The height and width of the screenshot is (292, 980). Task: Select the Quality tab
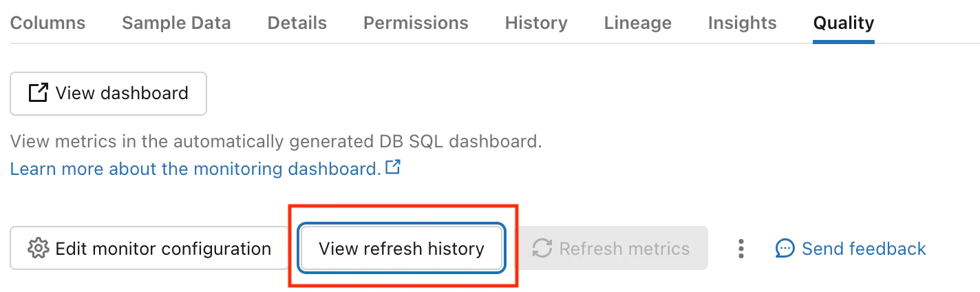(x=843, y=23)
